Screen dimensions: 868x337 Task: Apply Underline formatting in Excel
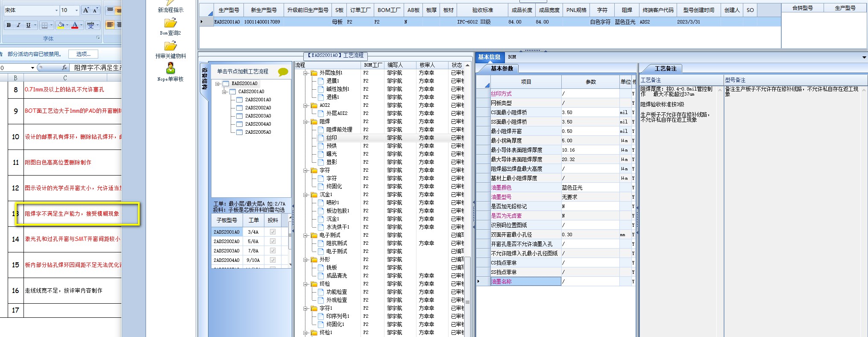tap(28, 25)
